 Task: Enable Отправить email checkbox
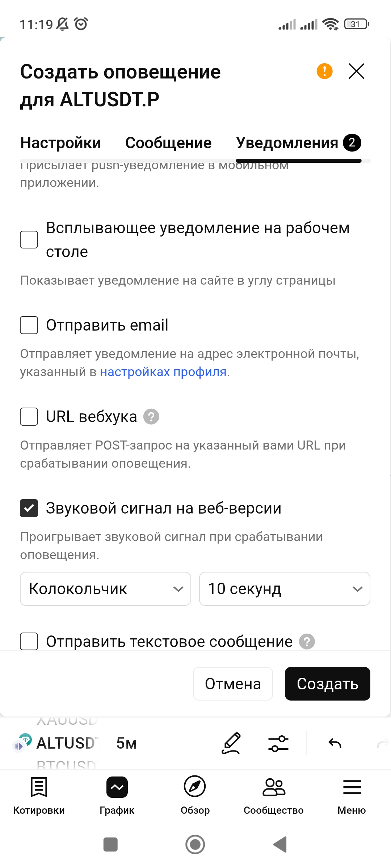29,325
